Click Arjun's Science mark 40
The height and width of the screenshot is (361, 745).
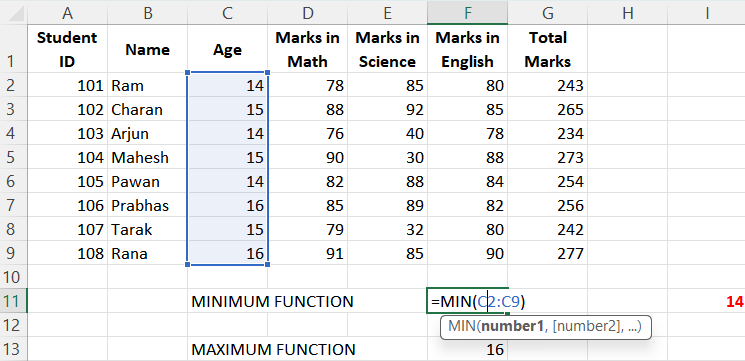click(x=387, y=133)
